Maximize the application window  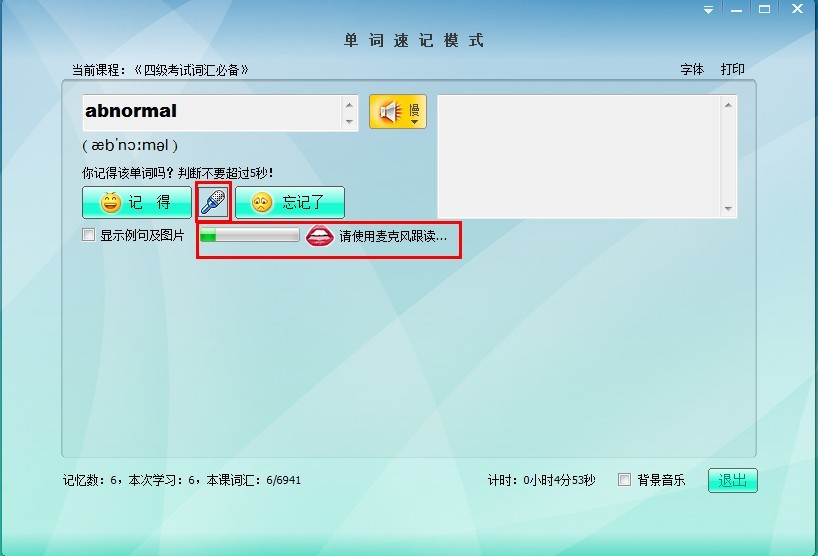click(765, 9)
